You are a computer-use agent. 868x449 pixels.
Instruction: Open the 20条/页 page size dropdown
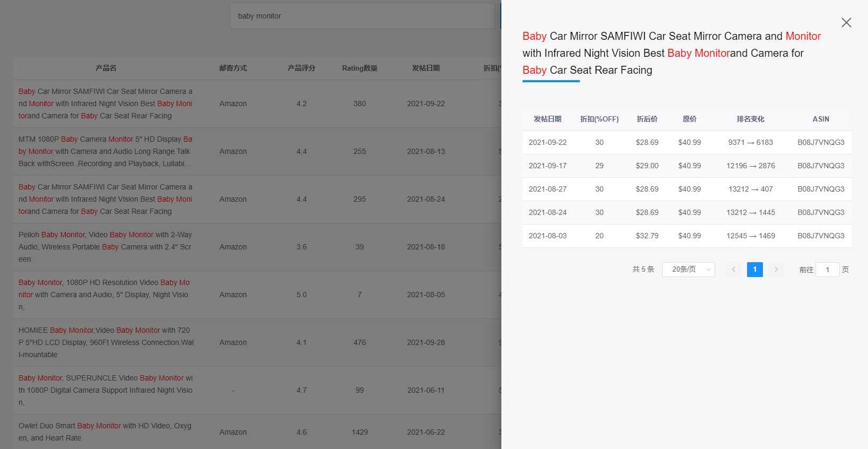pyautogui.click(x=688, y=270)
